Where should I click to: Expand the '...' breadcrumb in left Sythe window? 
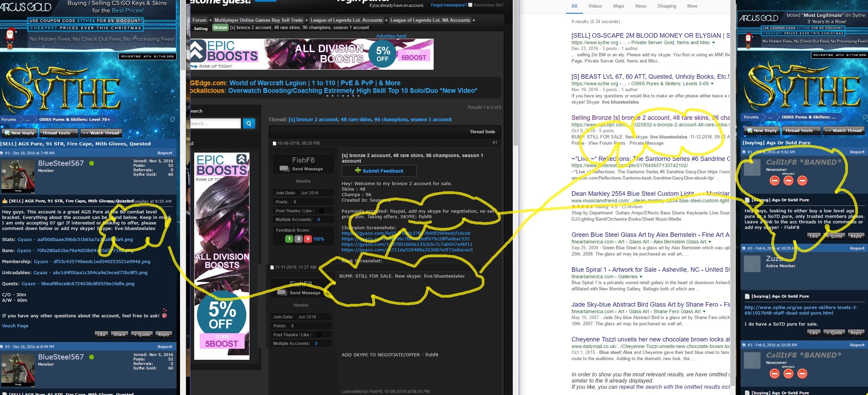pos(28,119)
